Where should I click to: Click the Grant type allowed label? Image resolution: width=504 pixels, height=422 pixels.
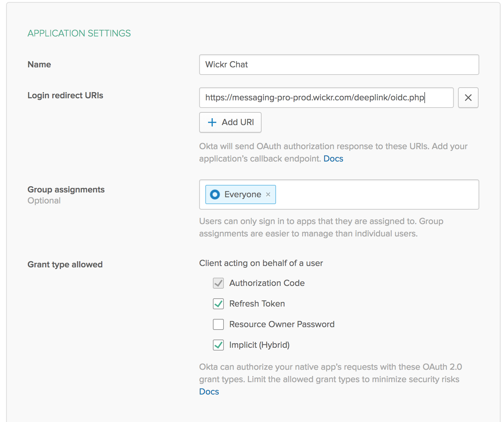click(x=65, y=265)
